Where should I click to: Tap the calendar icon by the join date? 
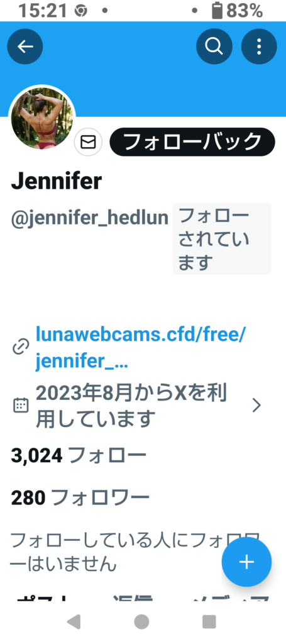point(21,406)
